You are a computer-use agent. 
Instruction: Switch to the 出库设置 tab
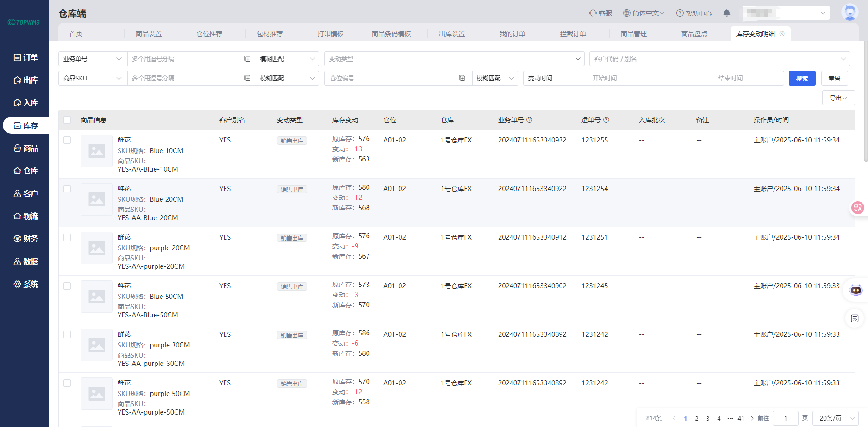452,34
